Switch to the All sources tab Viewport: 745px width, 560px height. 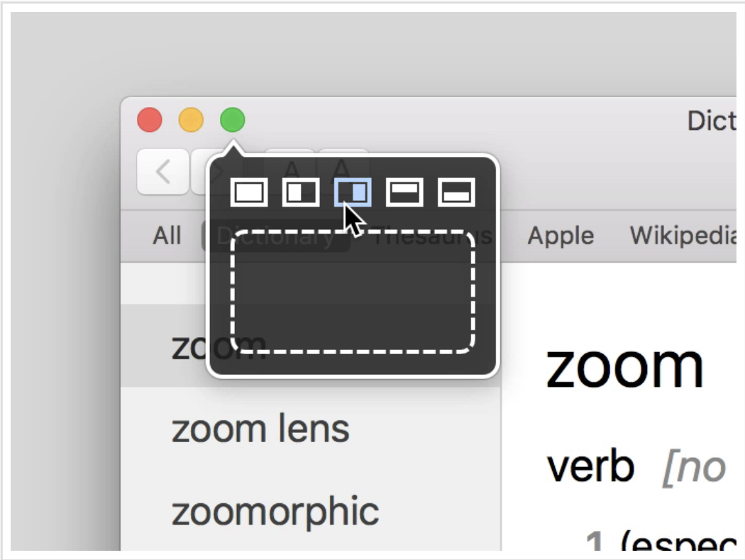pos(167,236)
